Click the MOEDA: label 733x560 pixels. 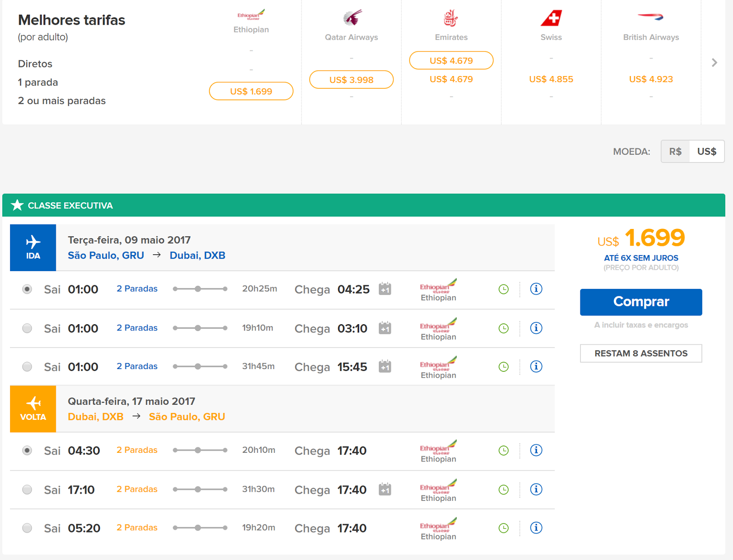point(631,152)
